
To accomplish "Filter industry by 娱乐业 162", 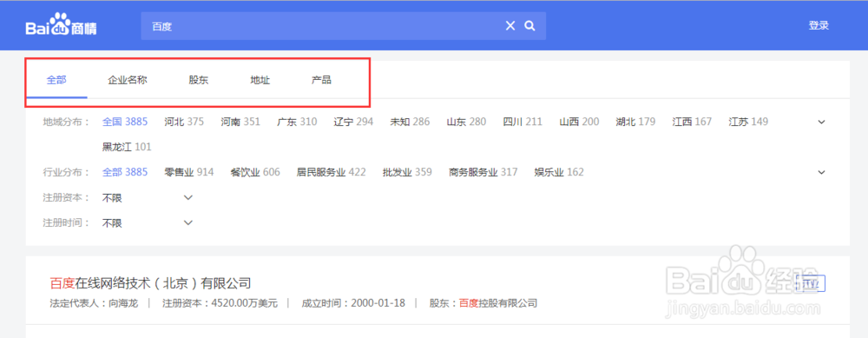I will (x=559, y=172).
